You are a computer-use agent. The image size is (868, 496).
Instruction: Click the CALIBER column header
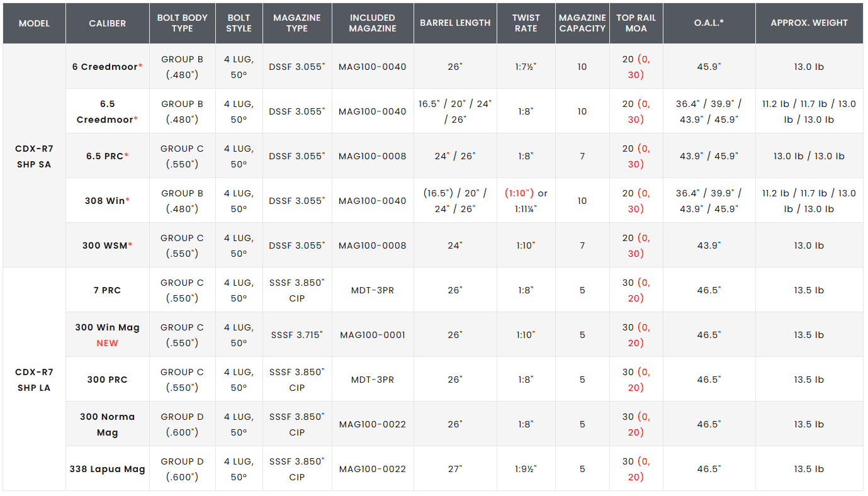(x=107, y=23)
